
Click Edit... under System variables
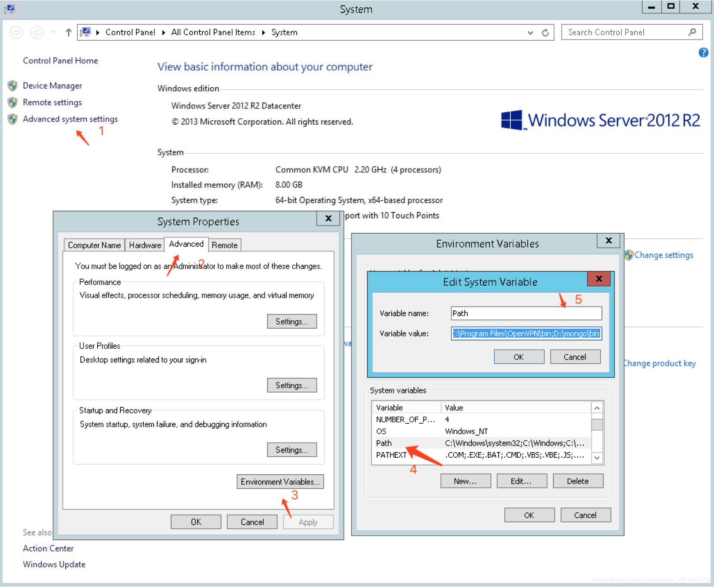tap(522, 481)
